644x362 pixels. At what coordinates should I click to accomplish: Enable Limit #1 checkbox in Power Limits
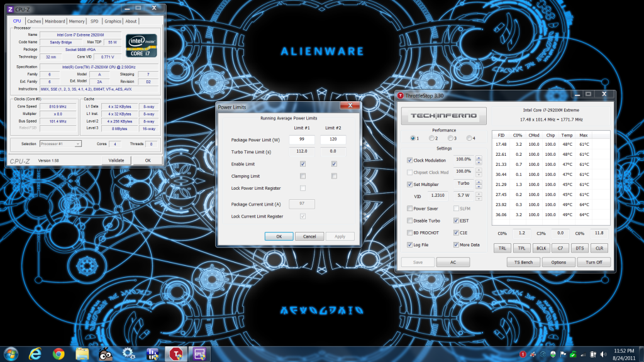[303, 164]
